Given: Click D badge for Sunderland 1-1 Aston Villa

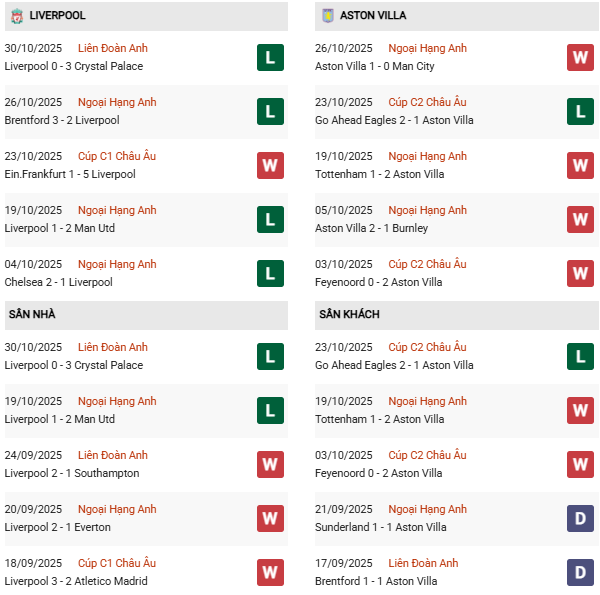Looking at the screenshot, I should pos(580,519).
